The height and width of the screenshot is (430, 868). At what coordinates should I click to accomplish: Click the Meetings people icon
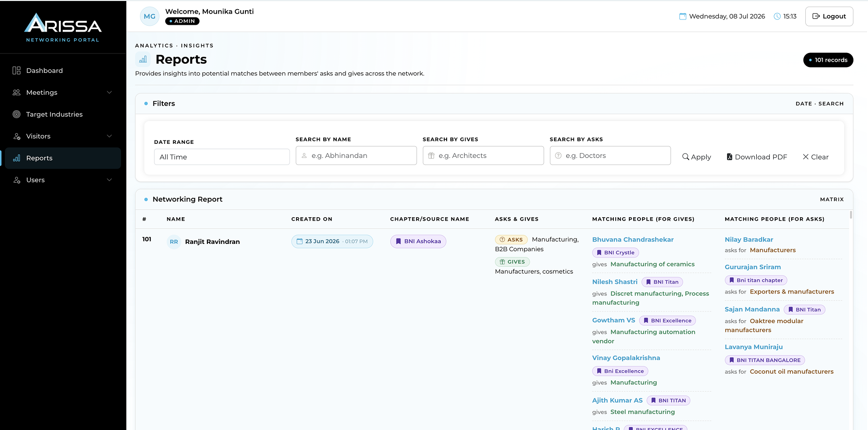click(x=17, y=92)
